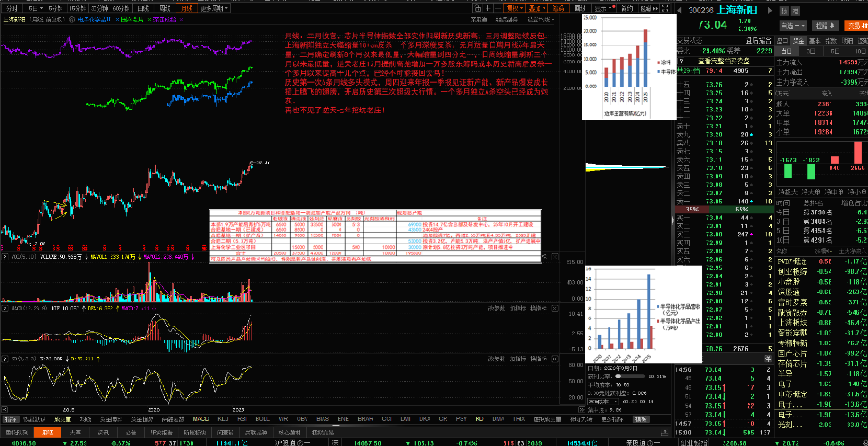Click 加指标 on the MACD panel
The image size is (868, 446).
(x=518, y=308)
